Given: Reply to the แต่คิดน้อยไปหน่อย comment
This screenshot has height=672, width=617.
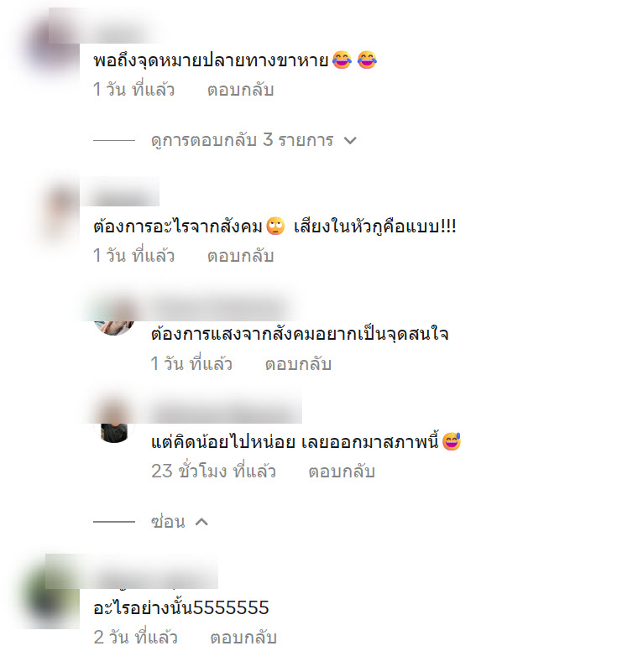Looking at the screenshot, I should coord(342,471).
